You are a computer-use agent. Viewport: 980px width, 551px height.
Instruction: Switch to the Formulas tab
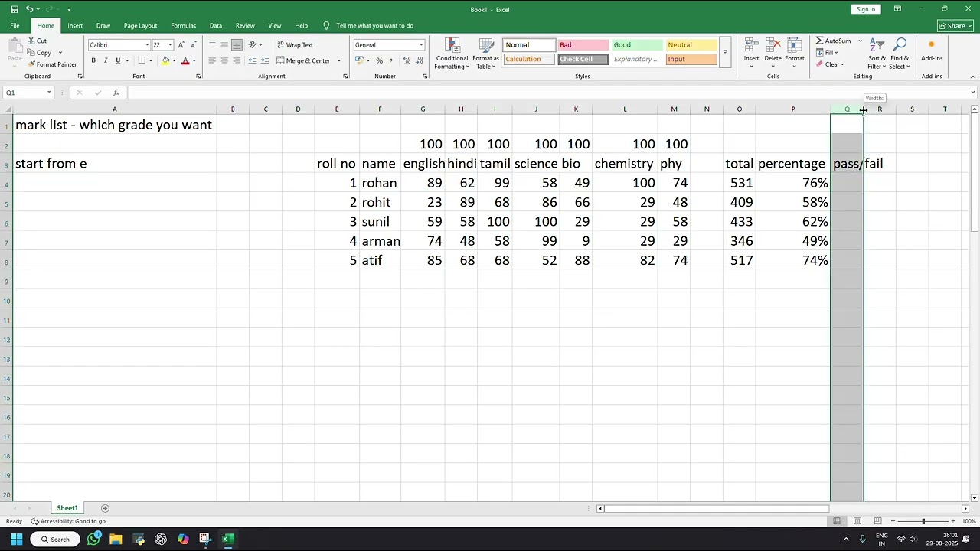click(183, 25)
